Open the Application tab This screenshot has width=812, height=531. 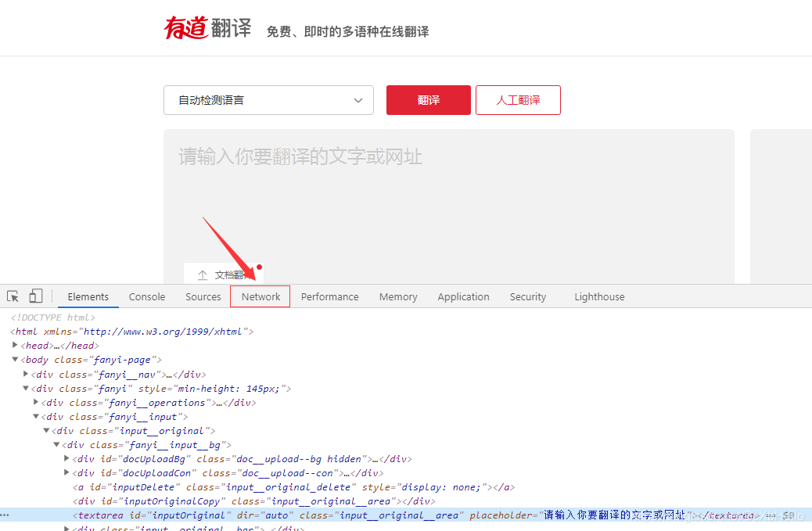pos(463,296)
